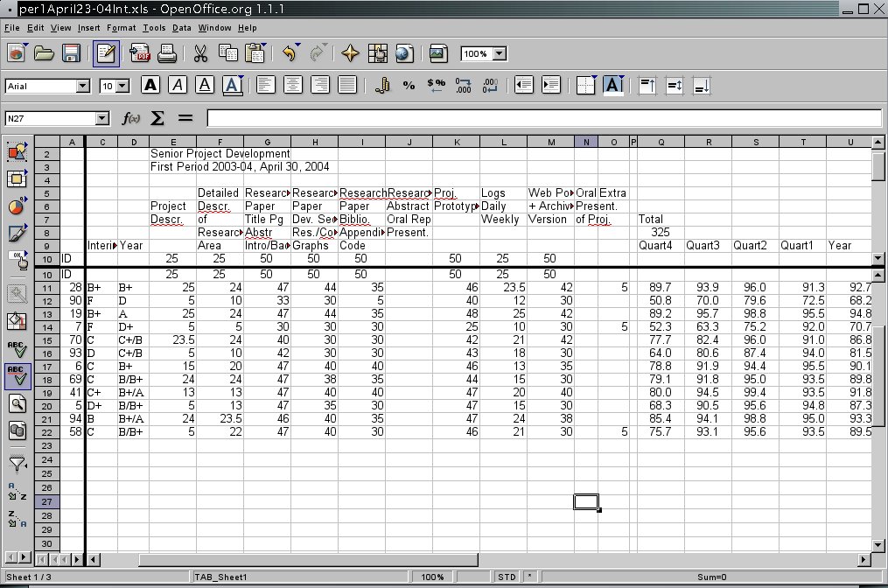The image size is (888, 588).
Task: Apply percent number format
Action: (409, 86)
